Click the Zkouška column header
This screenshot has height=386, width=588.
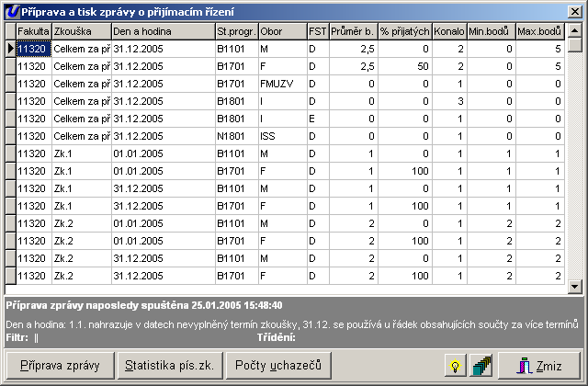tap(81, 32)
